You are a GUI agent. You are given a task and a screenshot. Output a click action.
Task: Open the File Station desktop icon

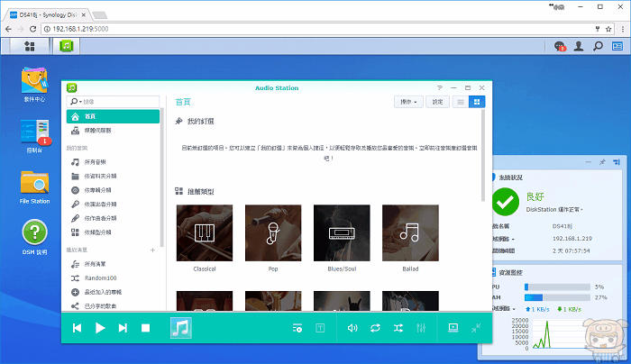pyautogui.click(x=34, y=187)
